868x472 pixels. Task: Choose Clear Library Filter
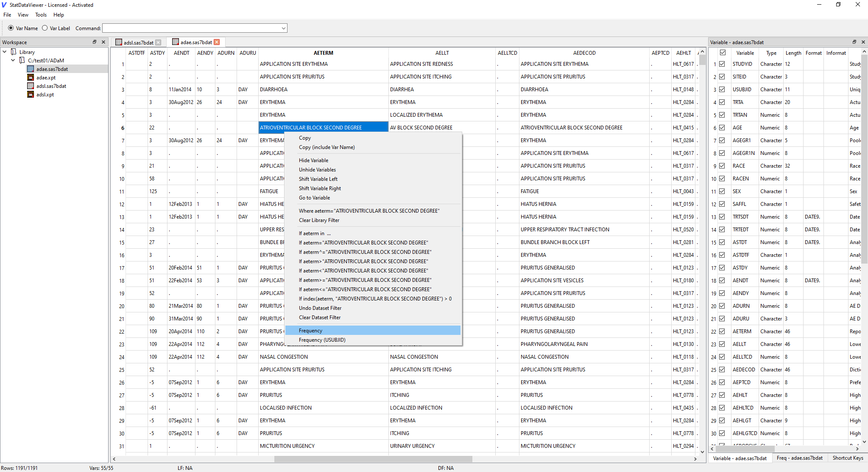point(373,220)
